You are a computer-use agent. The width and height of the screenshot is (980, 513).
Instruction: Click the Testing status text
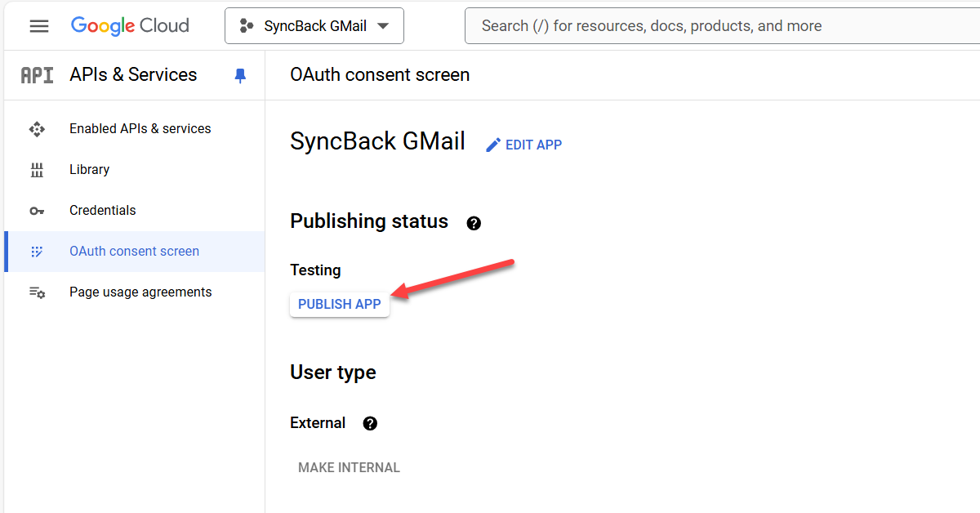(x=315, y=270)
